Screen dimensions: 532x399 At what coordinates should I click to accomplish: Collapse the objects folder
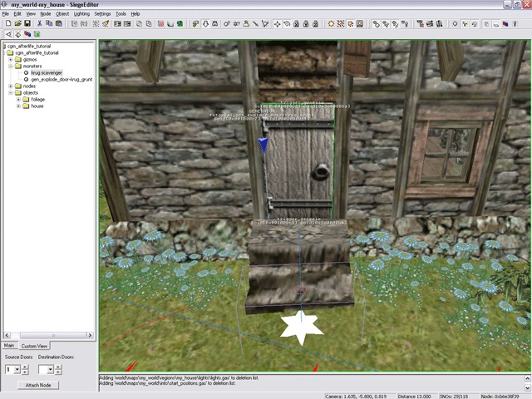click(x=11, y=92)
